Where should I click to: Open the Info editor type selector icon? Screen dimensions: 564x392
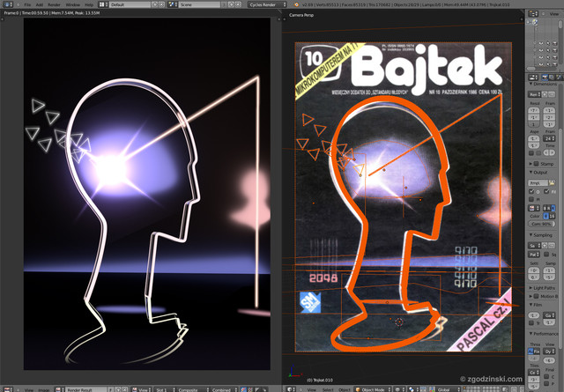click(x=7, y=4)
